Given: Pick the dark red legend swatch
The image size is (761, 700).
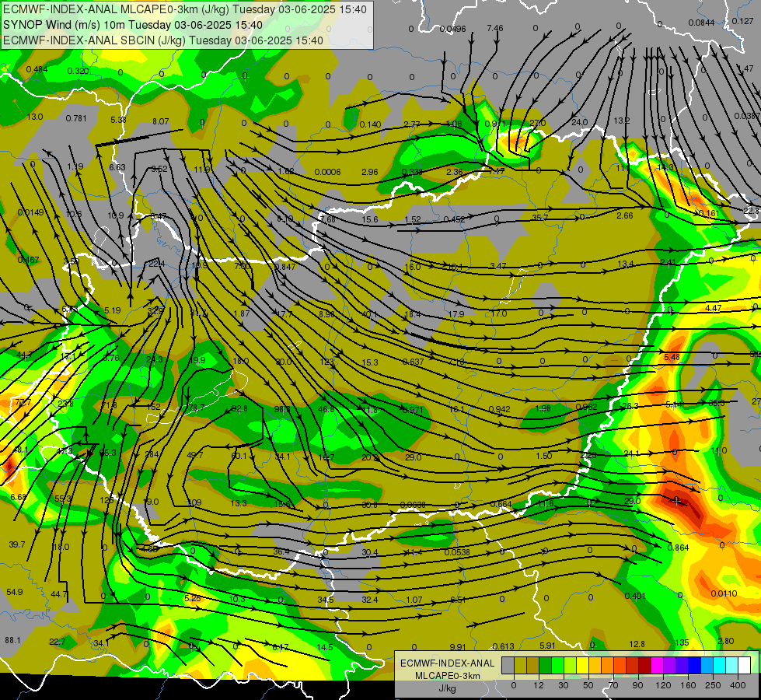Looking at the screenshot, I should pyautogui.click(x=644, y=665).
